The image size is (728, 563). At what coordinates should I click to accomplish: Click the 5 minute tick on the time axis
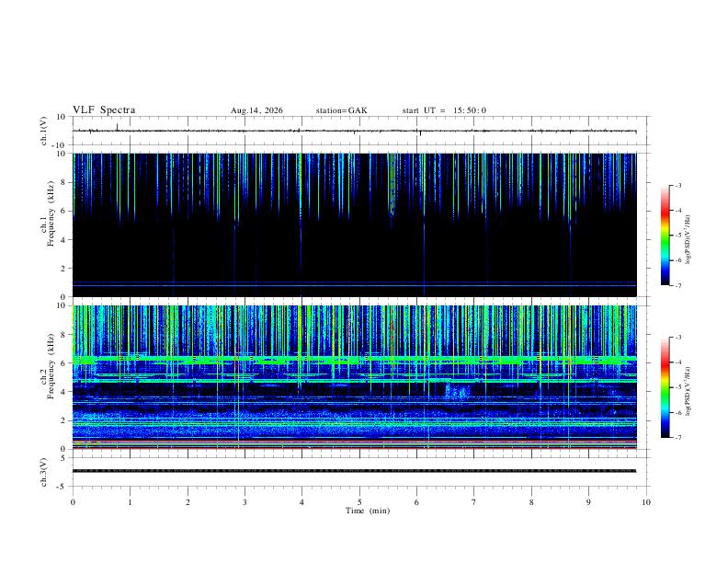(359, 502)
